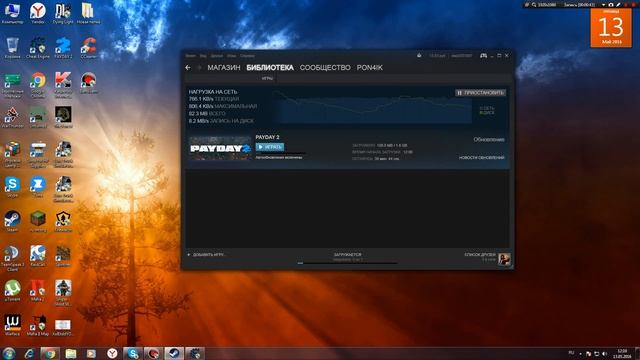
Task: Select the ИГРЫ library sub-tab
Action: (267, 78)
